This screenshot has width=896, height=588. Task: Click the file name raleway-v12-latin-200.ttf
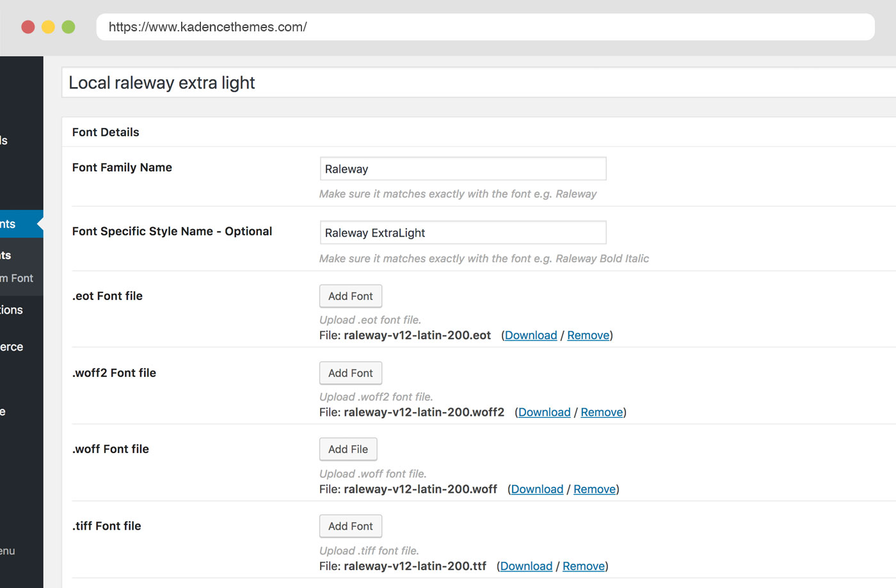pos(415,566)
